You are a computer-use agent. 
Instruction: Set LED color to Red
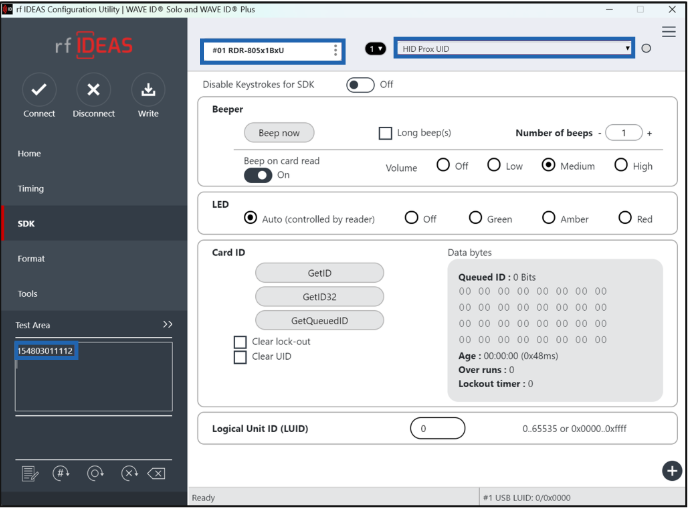625,218
